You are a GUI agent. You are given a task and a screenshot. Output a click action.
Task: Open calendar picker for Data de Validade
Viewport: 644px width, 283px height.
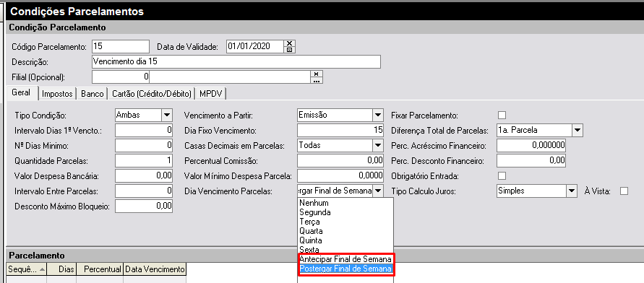coord(290,50)
